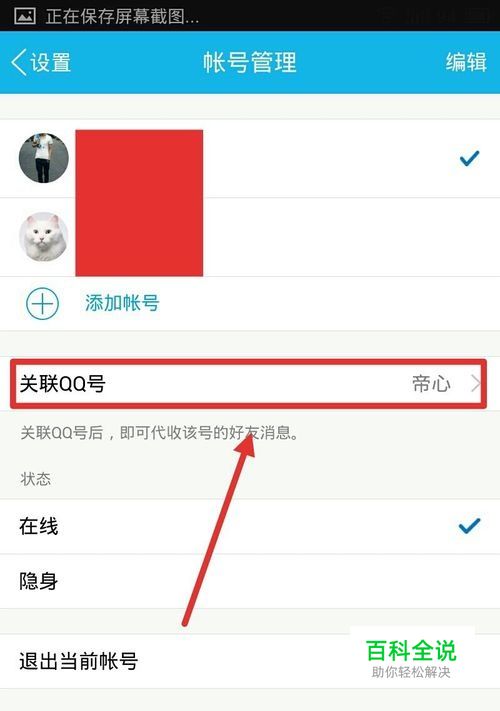Tap the first account's avatar photo
The image size is (500, 711).
[44, 158]
